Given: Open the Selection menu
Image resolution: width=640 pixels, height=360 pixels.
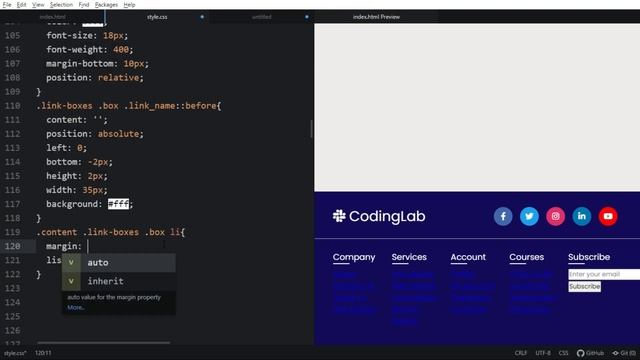Looking at the screenshot, I should [61, 4].
